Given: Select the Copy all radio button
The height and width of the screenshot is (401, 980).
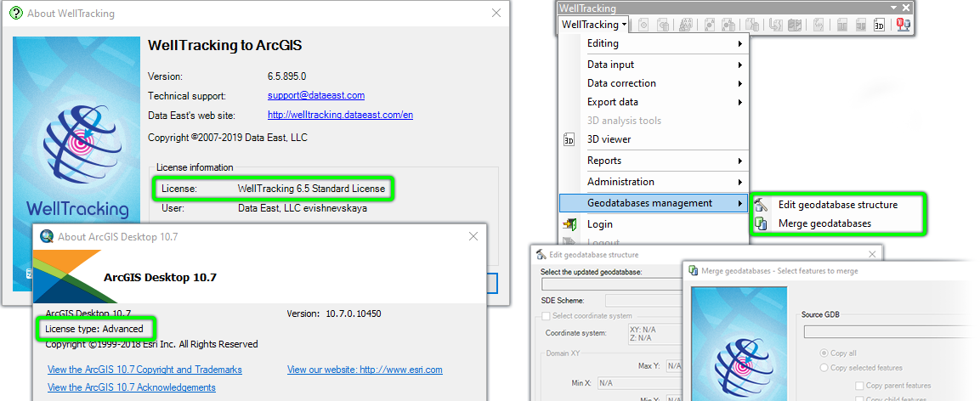Looking at the screenshot, I should tap(824, 353).
